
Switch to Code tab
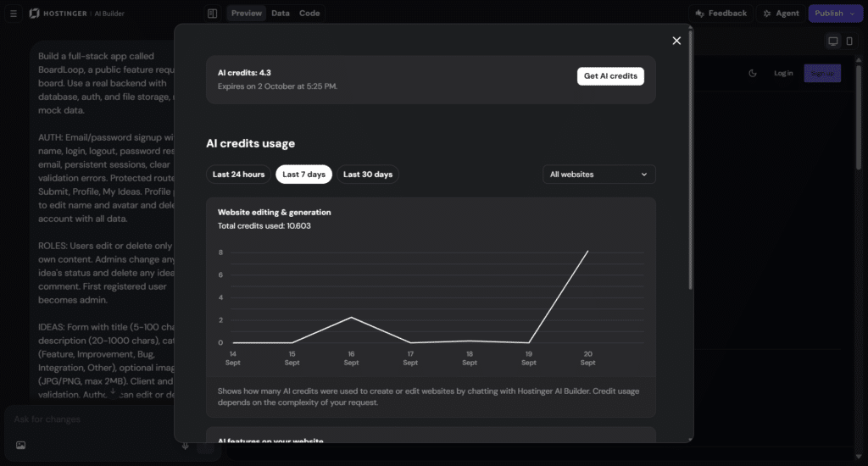[309, 14]
